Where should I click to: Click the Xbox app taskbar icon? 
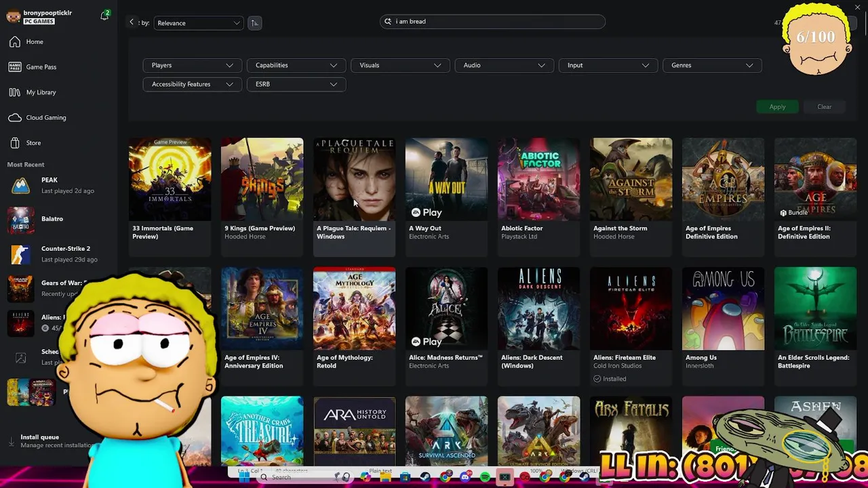tap(505, 477)
